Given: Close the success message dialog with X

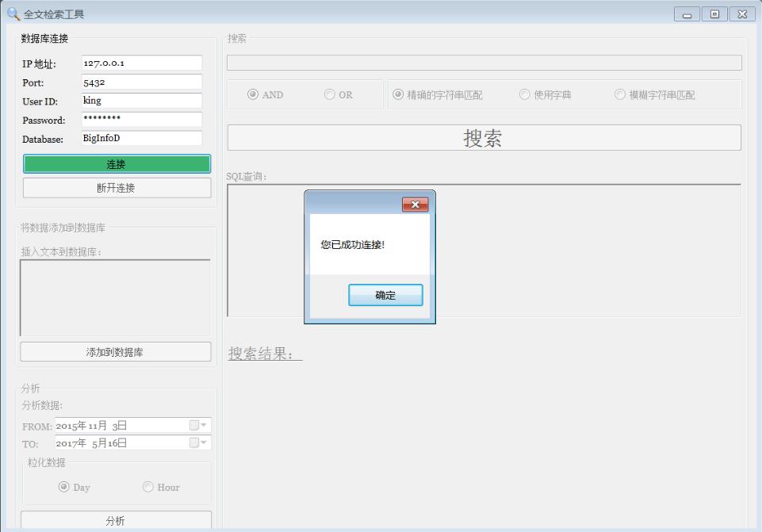Looking at the screenshot, I should pos(415,205).
